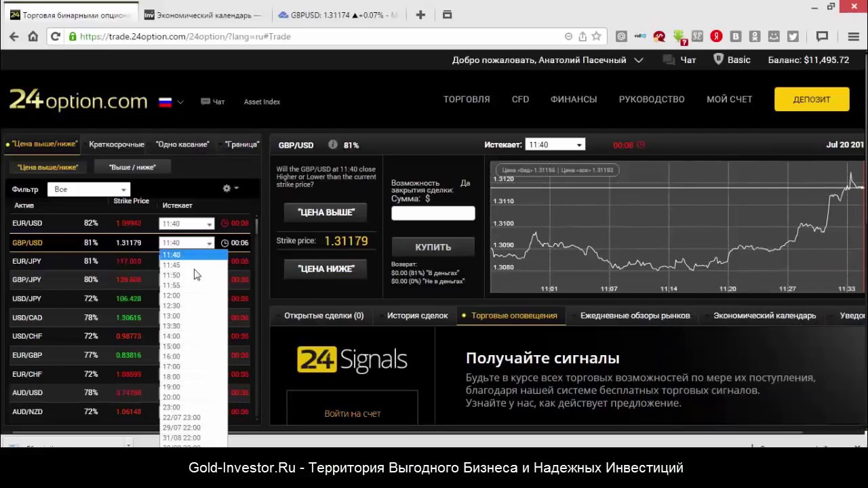
Task: Open the EUR/USD expiry time dropdown
Action: (186, 224)
